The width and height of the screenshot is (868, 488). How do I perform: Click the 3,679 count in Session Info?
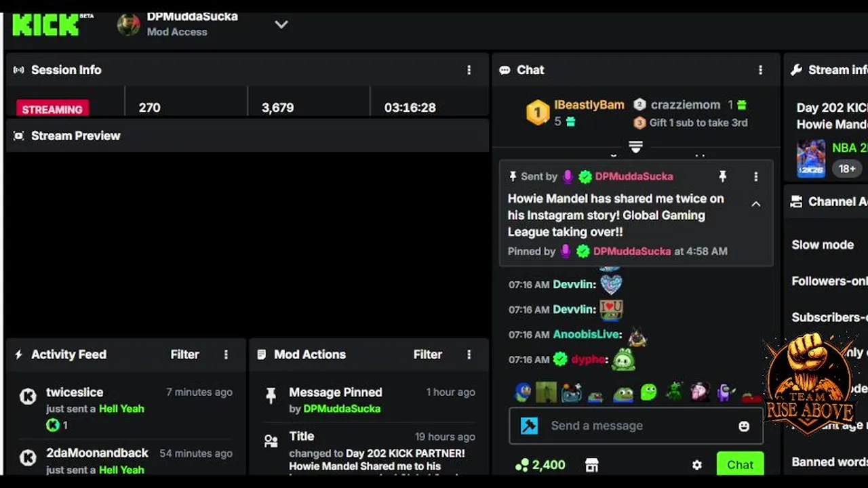click(277, 108)
